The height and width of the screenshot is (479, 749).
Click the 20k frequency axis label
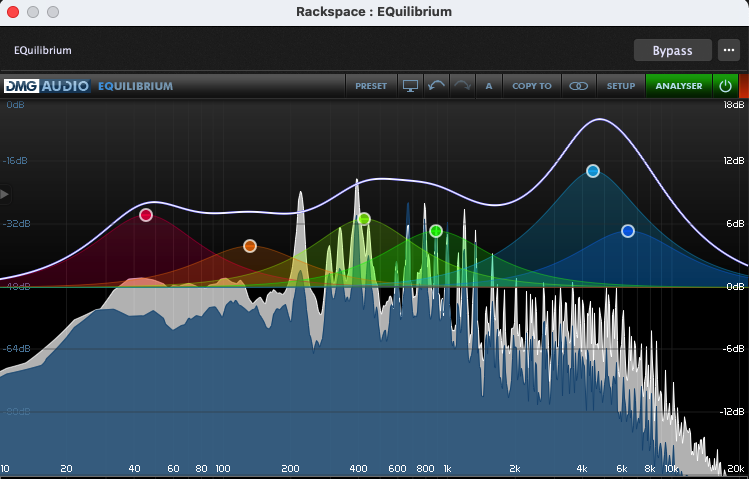(736, 469)
